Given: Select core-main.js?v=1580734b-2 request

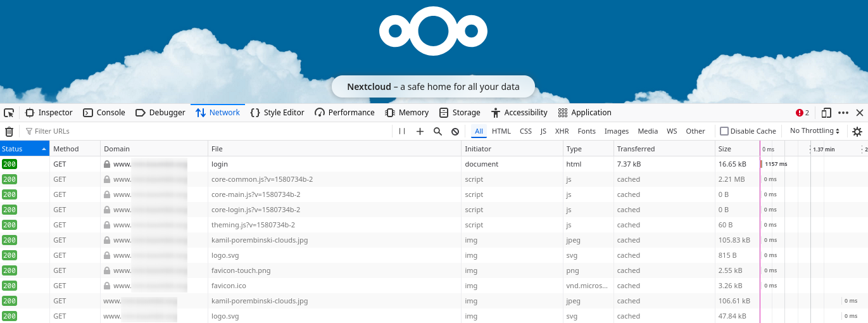Looking at the screenshot, I should [434, 194].
